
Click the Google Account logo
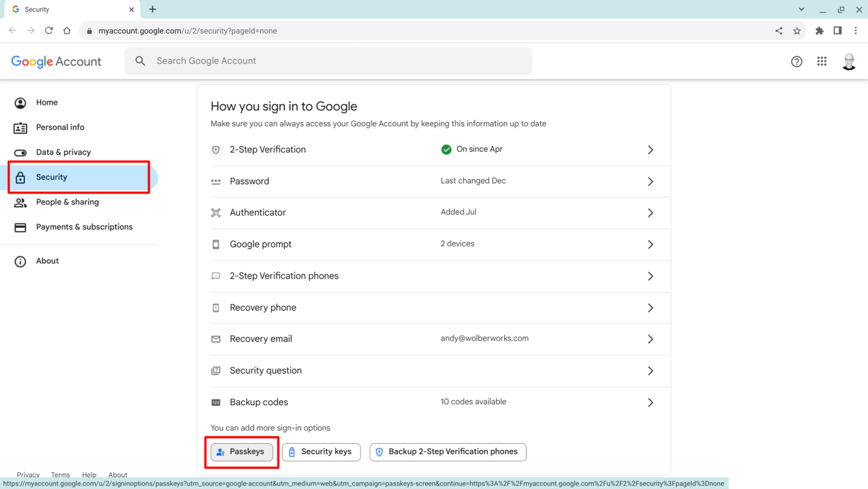click(56, 61)
